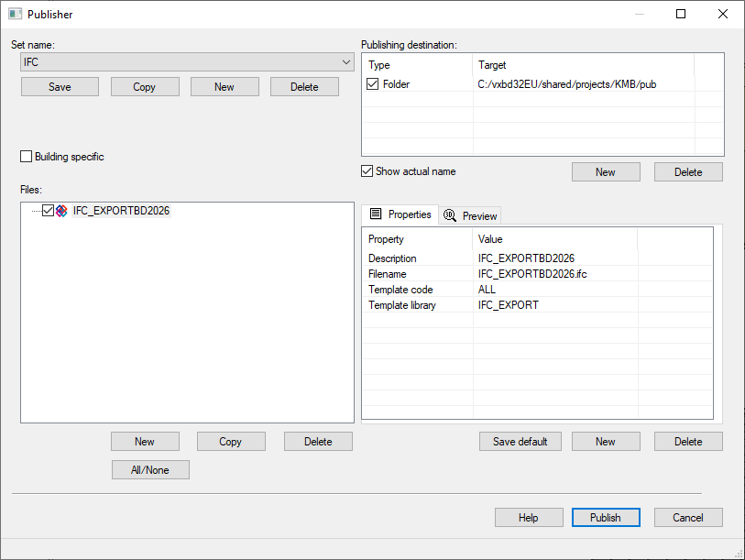Toggle the Folder destination checkbox
This screenshot has width=745, height=560.
(373, 84)
